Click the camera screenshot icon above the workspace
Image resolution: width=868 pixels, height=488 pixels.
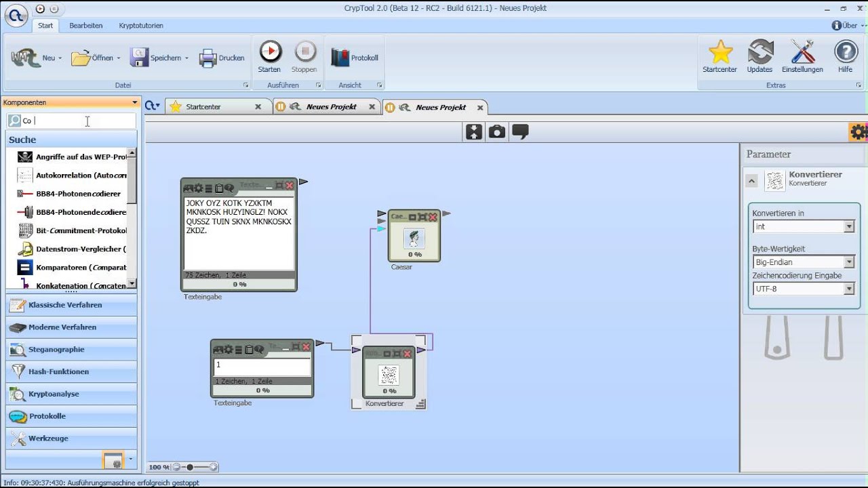click(x=497, y=131)
